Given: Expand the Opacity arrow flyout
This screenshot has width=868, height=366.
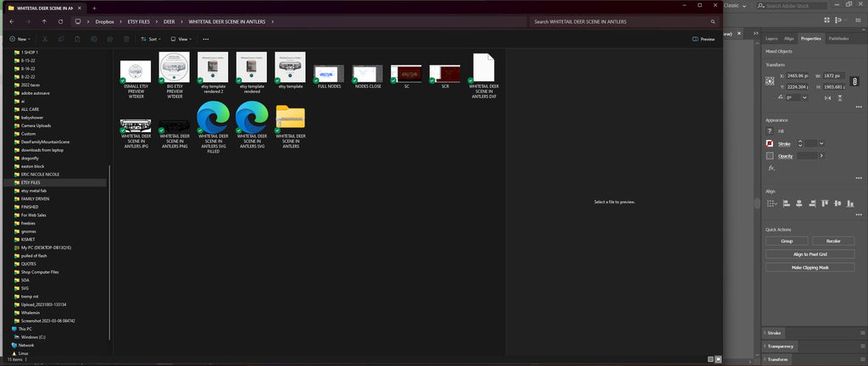Looking at the screenshot, I should tap(821, 156).
